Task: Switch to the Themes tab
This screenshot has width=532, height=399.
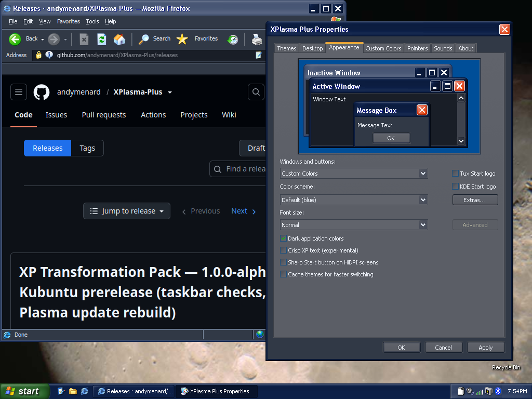Action: tap(287, 48)
